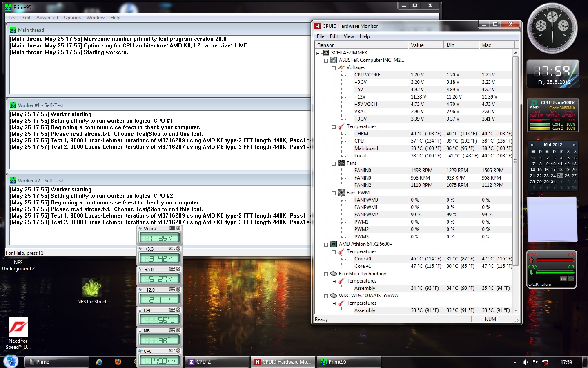Go to next month in calendar gadget

tap(574, 145)
